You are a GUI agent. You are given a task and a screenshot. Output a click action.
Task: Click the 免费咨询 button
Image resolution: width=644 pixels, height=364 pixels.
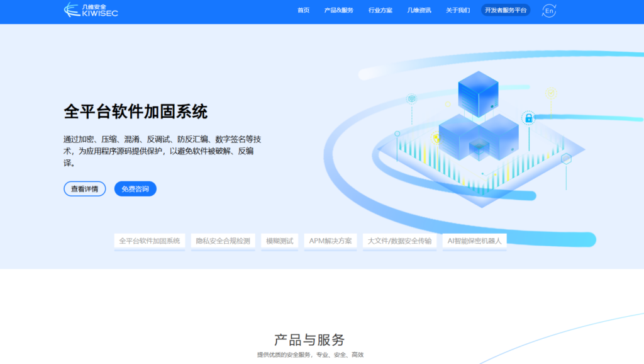(x=135, y=189)
